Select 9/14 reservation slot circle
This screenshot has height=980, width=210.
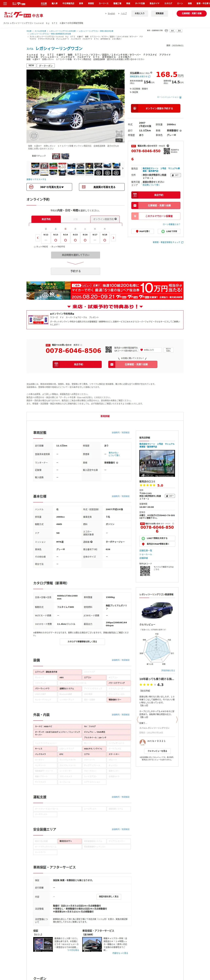click(x=66, y=240)
